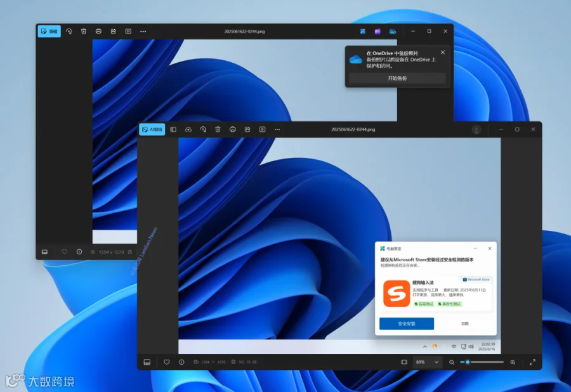Click the zoom slider handle
571x392 pixels.
(468, 362)
